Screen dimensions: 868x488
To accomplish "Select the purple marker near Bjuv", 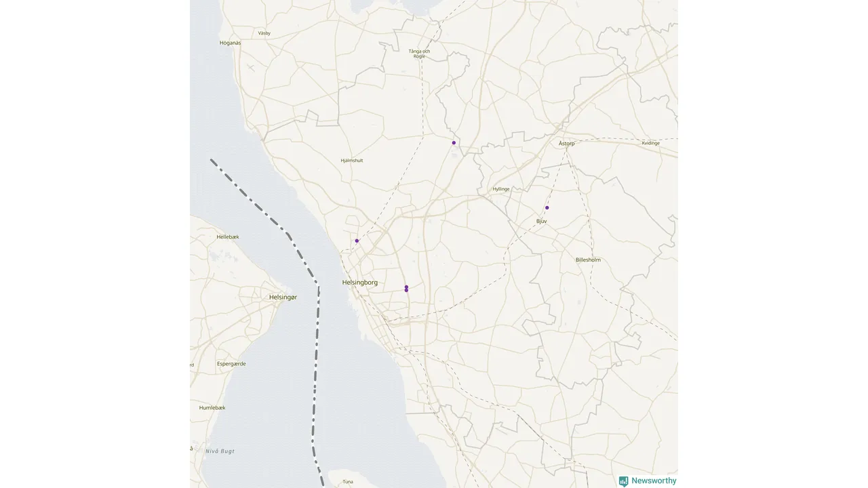I will click(x=547, y=207).
